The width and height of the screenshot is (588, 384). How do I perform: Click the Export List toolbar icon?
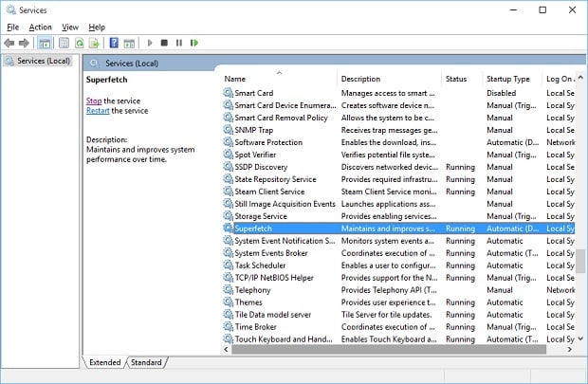(94, 43)
